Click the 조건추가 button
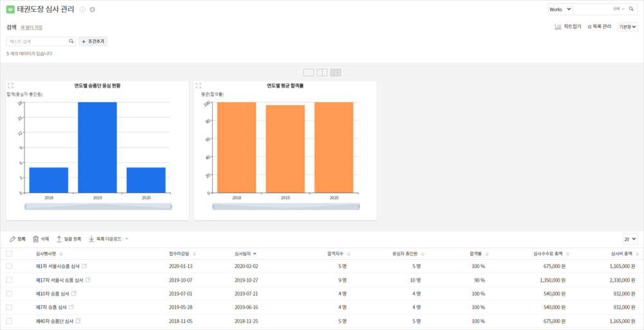The height and width of the screenshot is (330, 644). 93,41
